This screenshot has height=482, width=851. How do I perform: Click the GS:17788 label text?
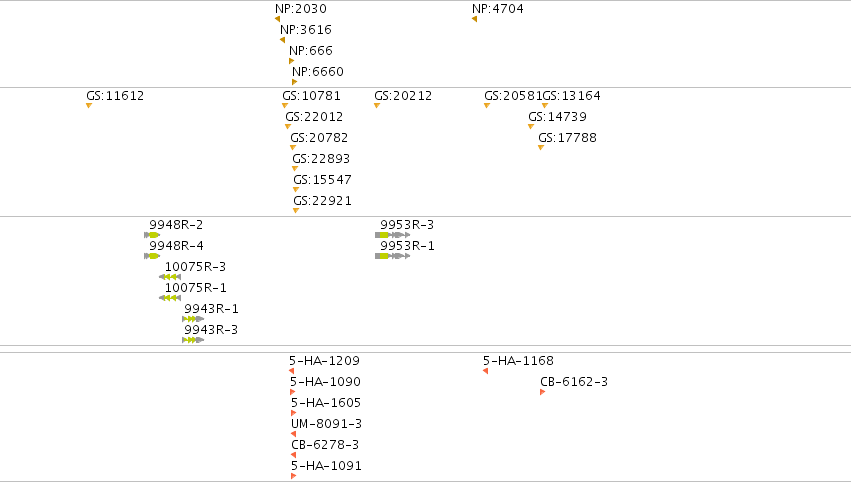pos(567,138)
